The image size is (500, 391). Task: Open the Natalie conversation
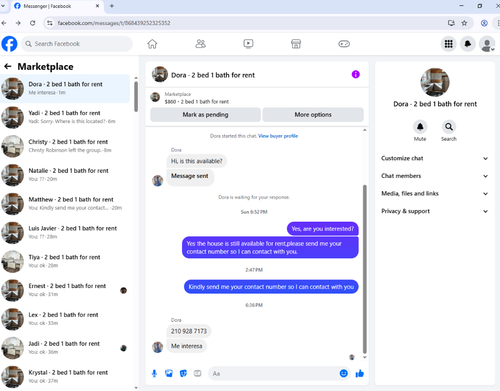tap(65, 175)
